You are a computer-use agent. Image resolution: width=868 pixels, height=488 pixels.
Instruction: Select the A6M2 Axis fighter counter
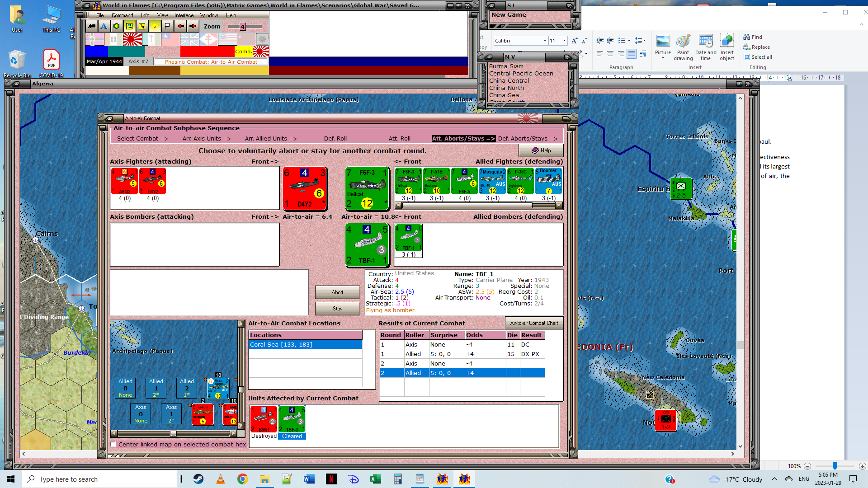[x=124, y=182]
